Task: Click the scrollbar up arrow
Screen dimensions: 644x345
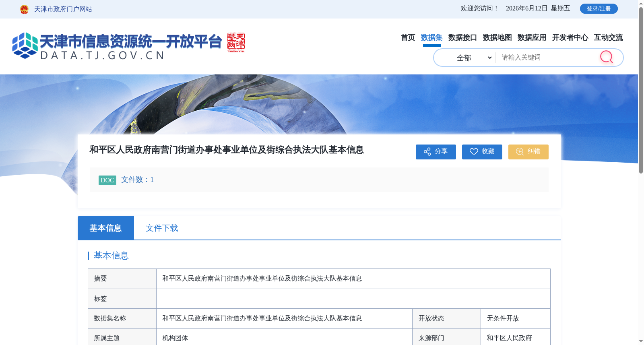Action: point(641,3)
